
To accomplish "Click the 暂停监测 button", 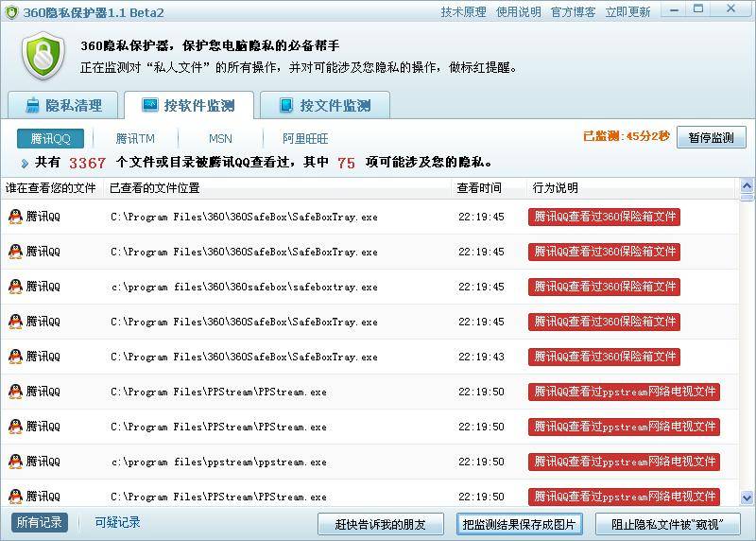I will (712, 137).
